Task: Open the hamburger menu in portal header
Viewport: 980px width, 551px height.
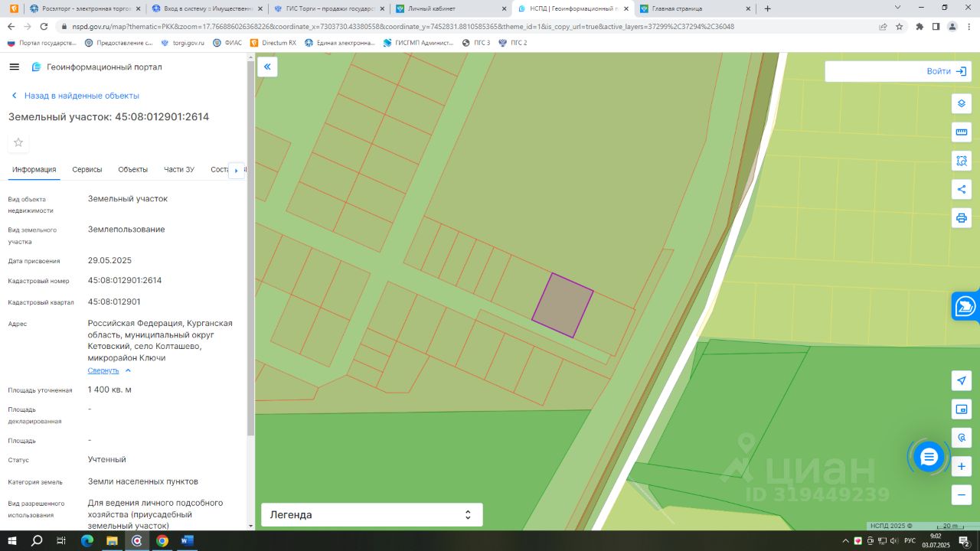Action: pyautogui.click(x=14, y=67)
